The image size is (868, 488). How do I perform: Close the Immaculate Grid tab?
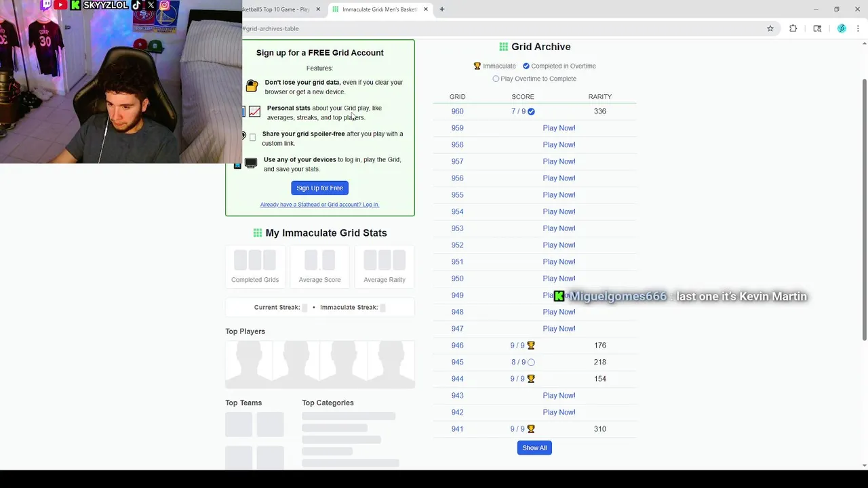[x=426, y=9]
